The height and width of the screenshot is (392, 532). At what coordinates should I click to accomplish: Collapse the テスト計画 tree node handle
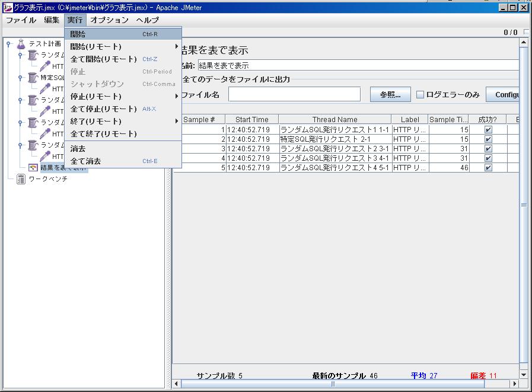8,44
